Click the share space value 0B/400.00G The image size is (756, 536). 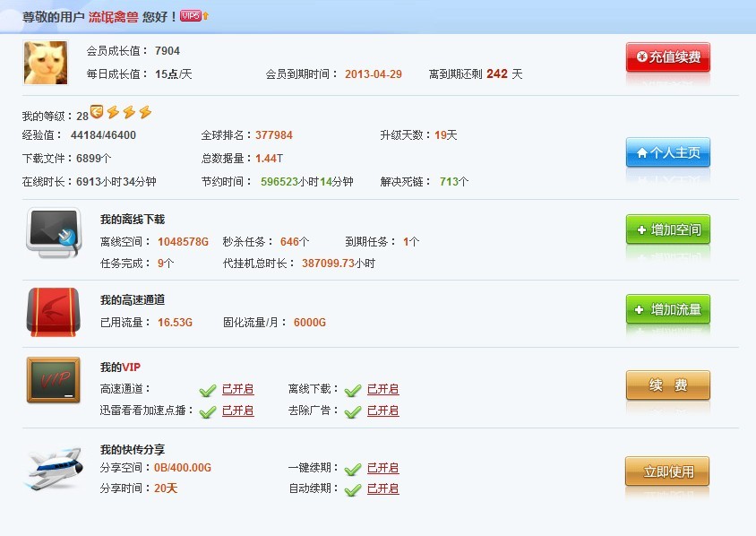click(183, 468)
